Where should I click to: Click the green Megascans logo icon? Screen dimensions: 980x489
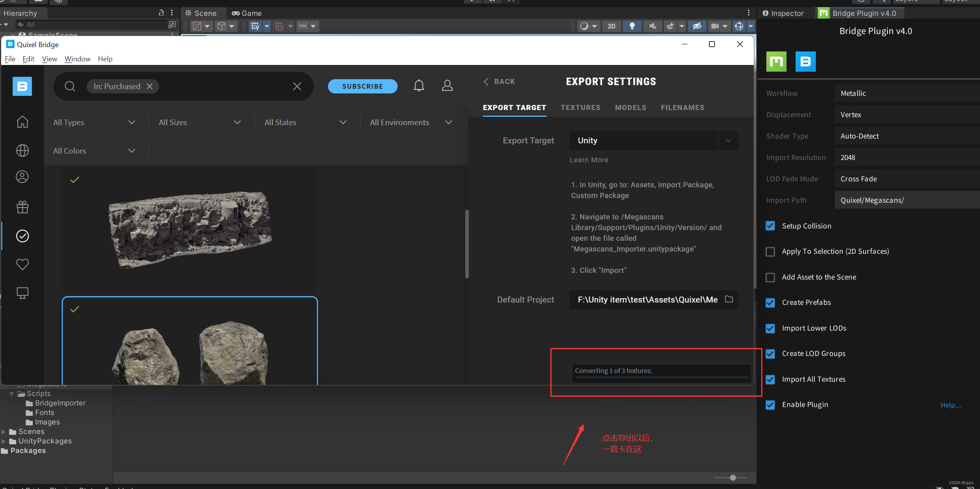pos(776,62)
